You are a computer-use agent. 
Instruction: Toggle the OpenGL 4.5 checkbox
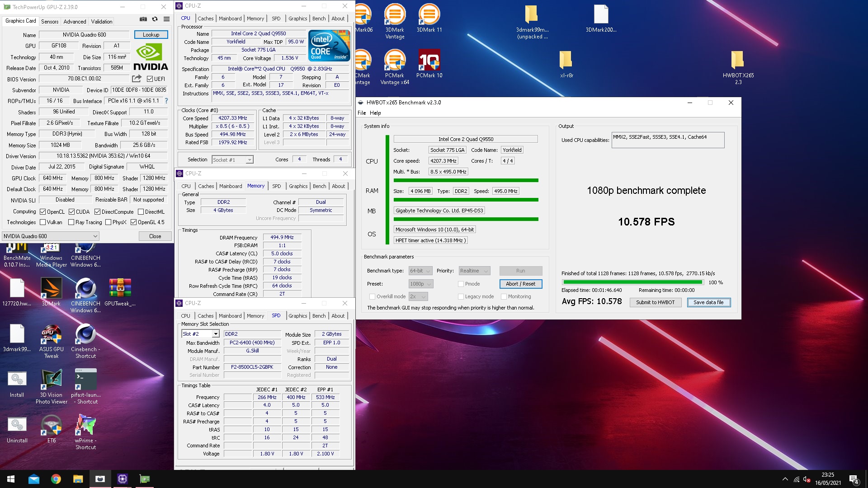point(133,222)
